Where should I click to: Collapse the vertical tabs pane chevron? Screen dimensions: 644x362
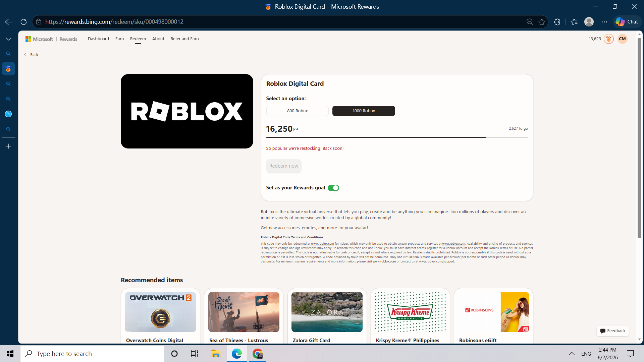tap(8, 39)
